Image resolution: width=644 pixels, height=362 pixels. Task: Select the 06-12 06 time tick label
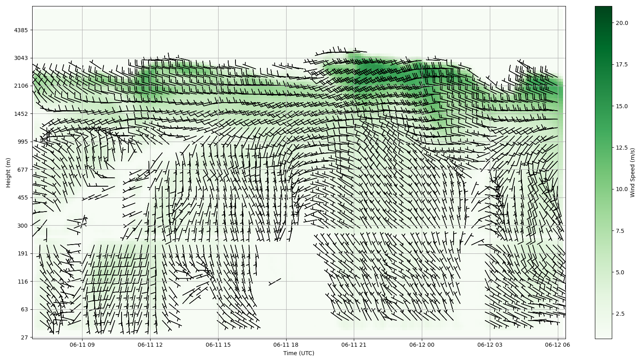pyautogui.click(x=557, y=345)
